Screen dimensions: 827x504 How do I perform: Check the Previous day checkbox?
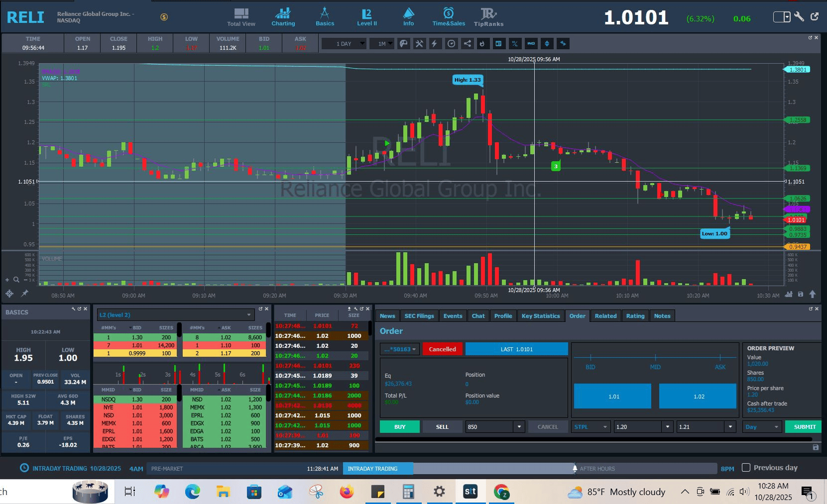click(746, 468)
